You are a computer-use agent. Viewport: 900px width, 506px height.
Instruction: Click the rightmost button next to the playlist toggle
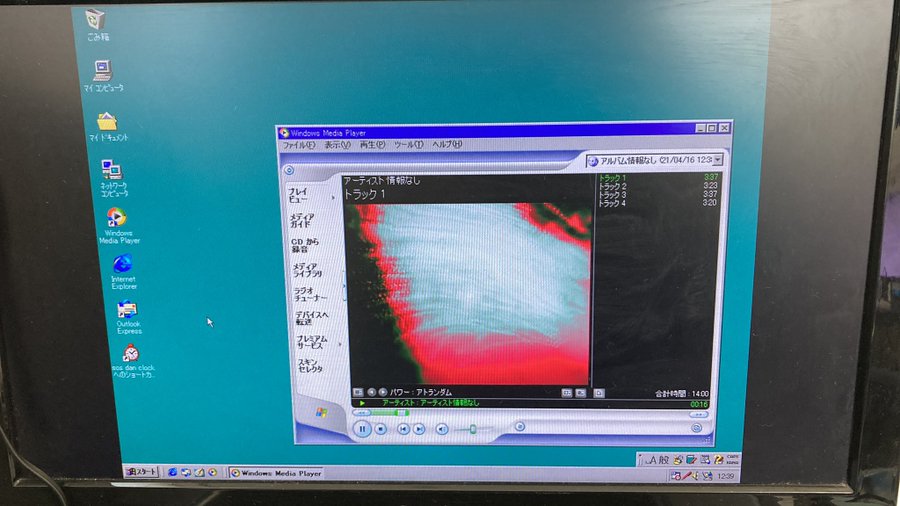point(599,393)
